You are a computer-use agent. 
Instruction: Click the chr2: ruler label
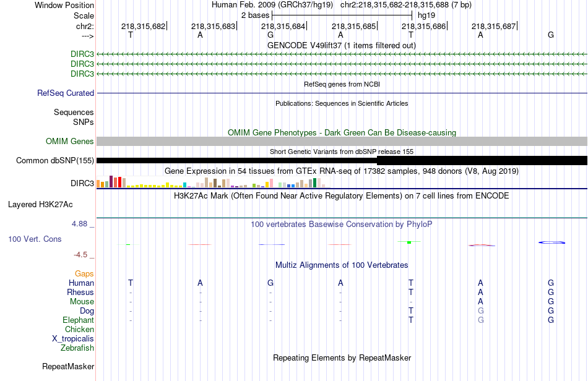click(85, 26)
